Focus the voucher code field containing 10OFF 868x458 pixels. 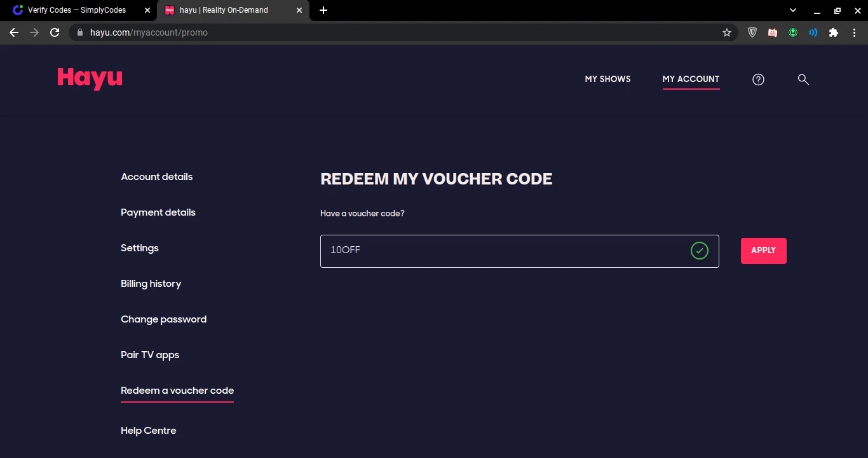(519, 251)
